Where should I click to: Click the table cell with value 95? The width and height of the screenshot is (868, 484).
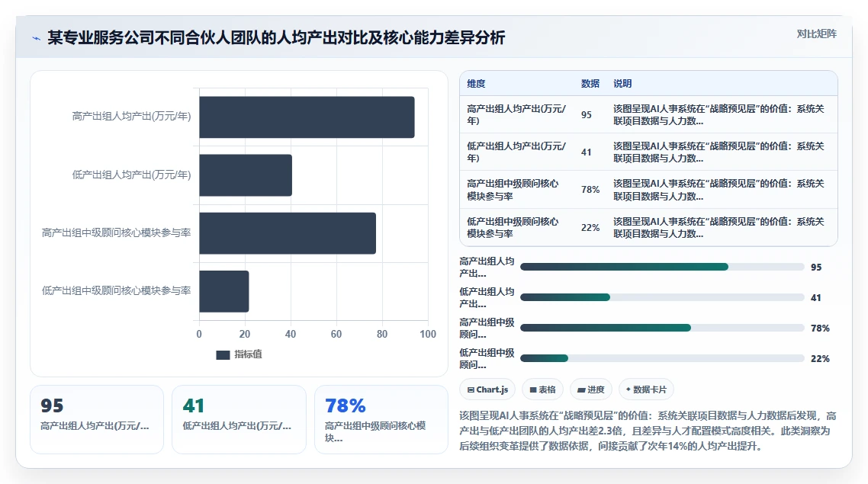point(587,114)
